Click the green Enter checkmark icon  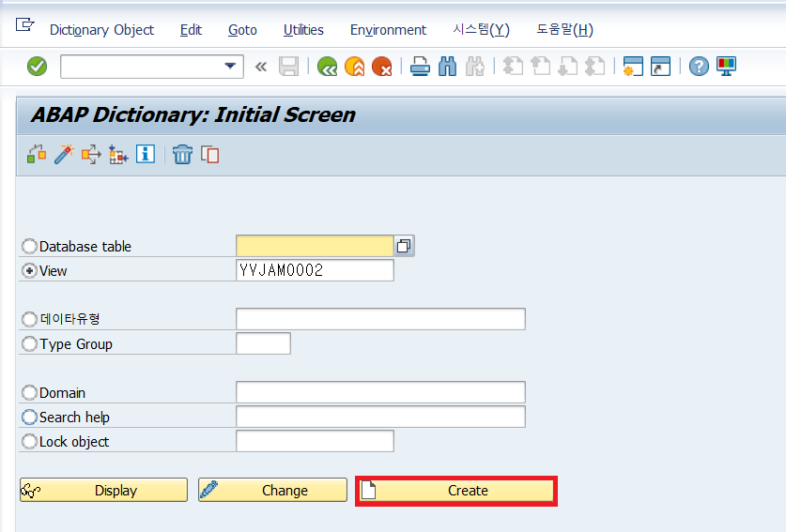(x=38, y=66)
